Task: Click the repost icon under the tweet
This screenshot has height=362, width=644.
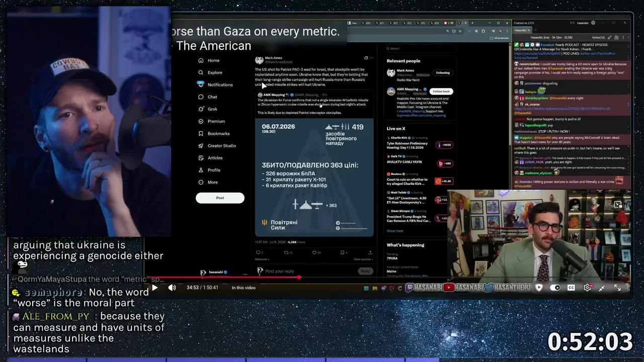Action: coord(286,252)
